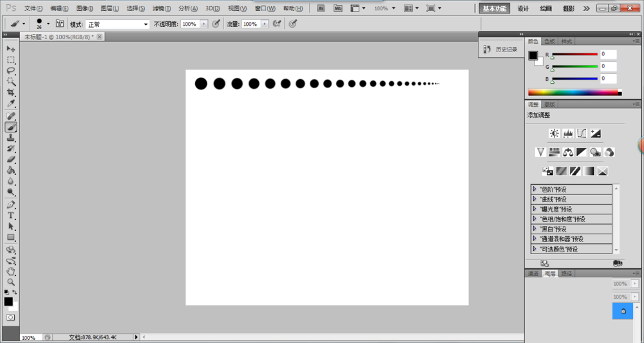Select the Dodge tool
The height and width of the screenshot is (343, 644).
(11, 192)
